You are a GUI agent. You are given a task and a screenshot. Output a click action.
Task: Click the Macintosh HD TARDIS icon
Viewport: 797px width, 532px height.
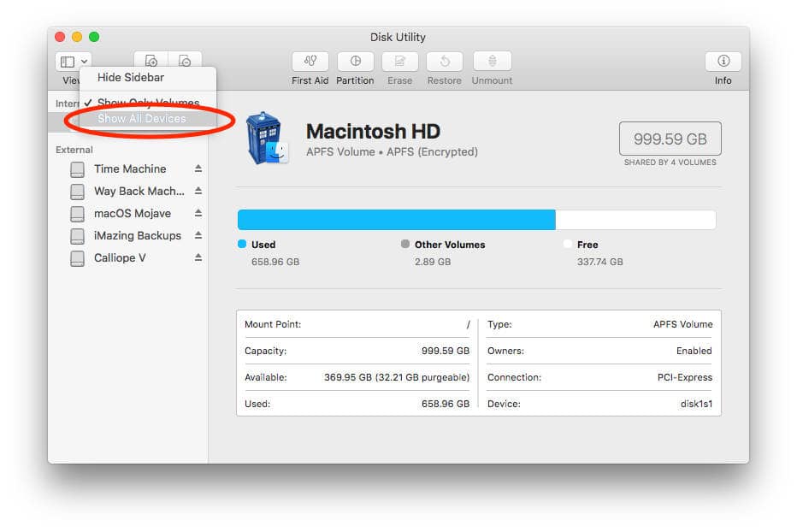tap(267, 139)
